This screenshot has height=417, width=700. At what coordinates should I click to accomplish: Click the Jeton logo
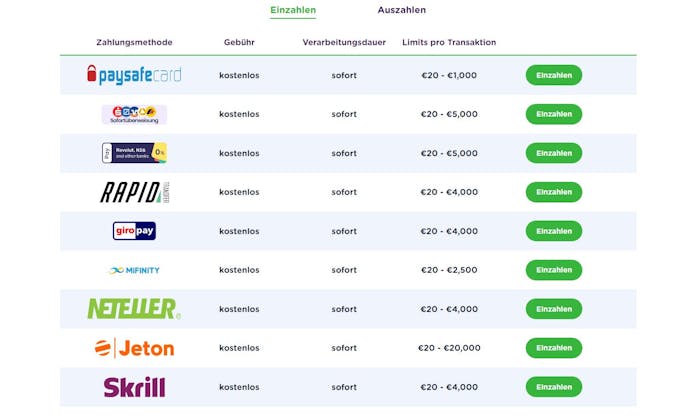click(x=134, y=348)
